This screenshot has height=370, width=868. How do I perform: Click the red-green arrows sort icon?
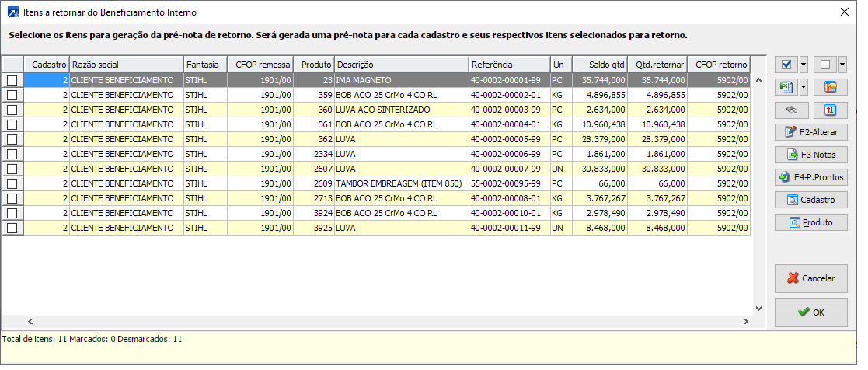pyautogui.click(x=831, y=110)
